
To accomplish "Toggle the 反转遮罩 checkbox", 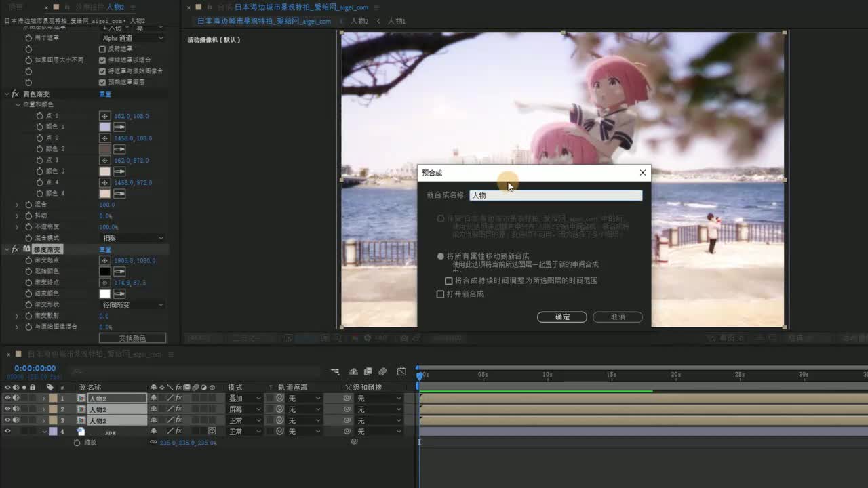I will coord(102,49).
